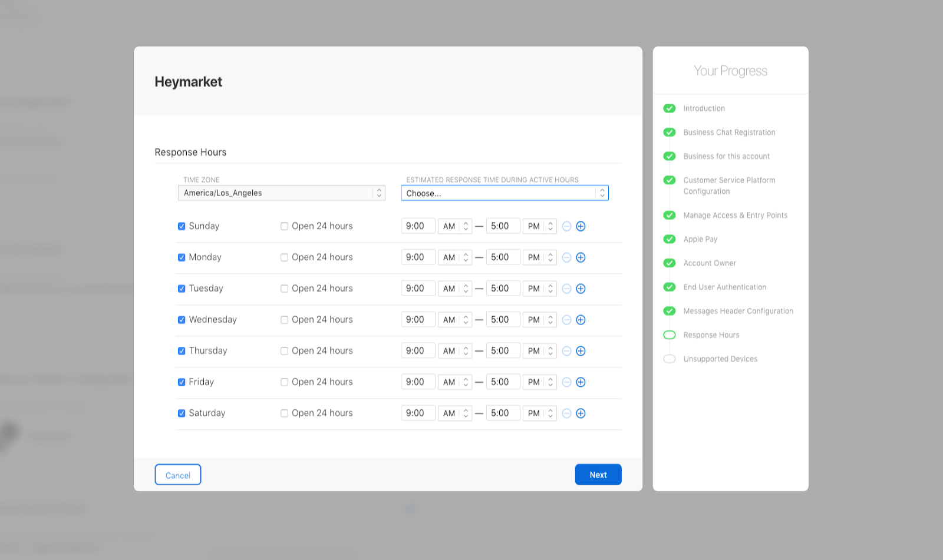Edit the Saturday end time field
This screenshot has height=560, width=943.
coord(503,413)
